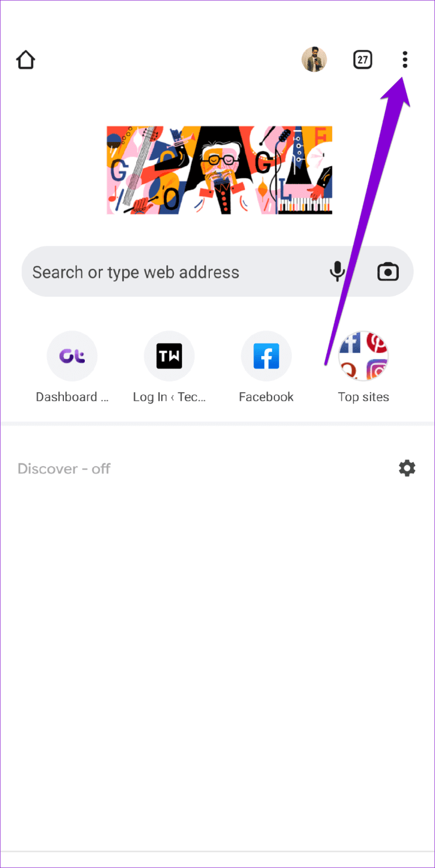The image size is (435, 868).
Task: Tap the Google Doodle banner
Action: [x=219, y=170]
